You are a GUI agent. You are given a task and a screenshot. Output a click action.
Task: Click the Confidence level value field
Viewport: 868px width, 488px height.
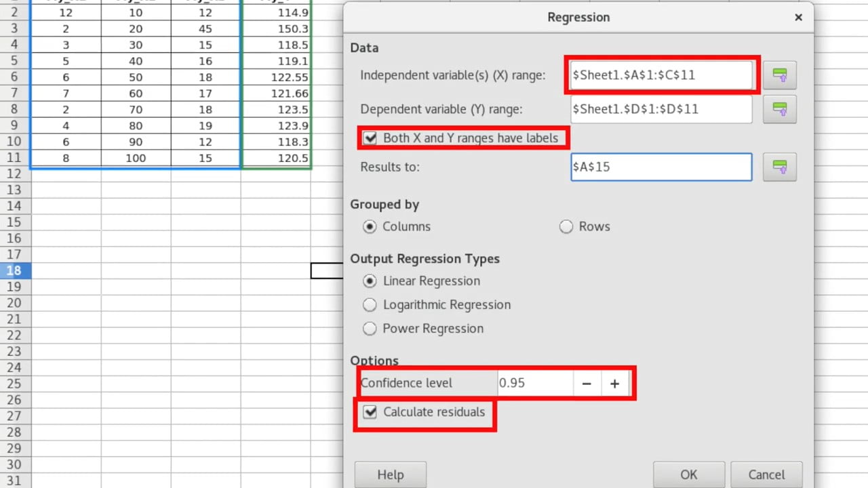(535, 384)
